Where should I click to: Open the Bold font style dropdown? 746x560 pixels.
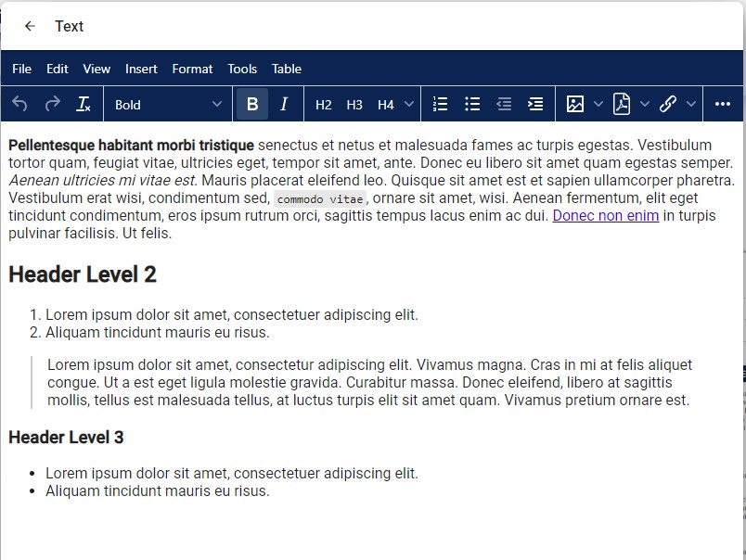tap(168, 104)
